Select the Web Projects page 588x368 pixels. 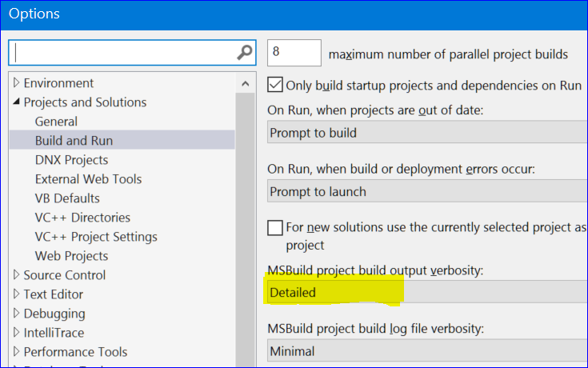[71, 256]
